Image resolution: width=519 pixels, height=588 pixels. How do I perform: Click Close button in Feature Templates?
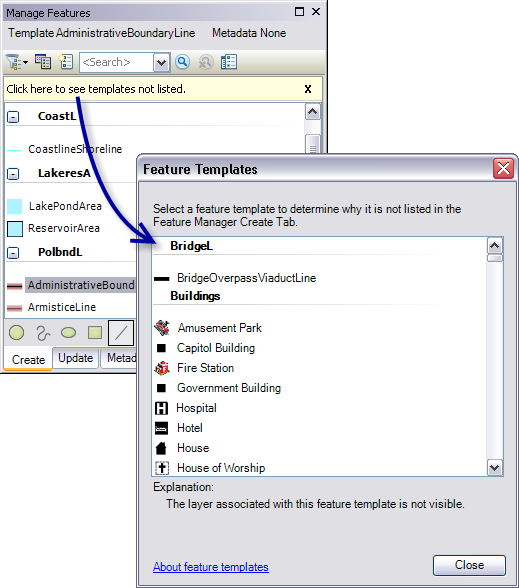(x=469, y=565)
